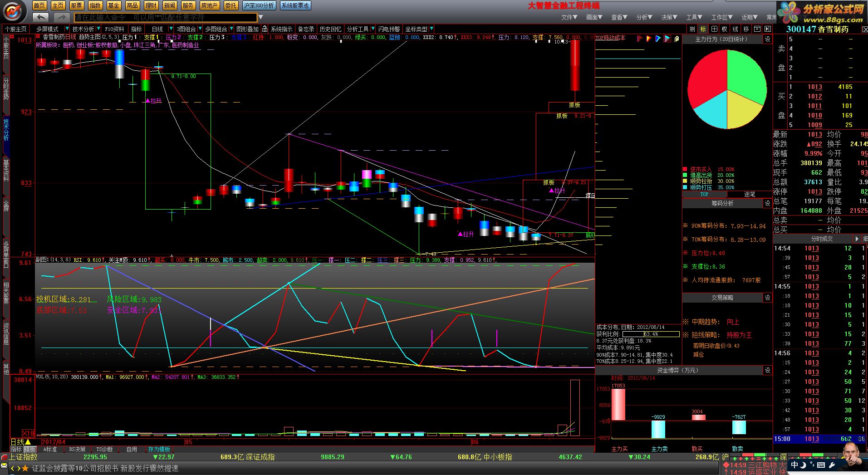Open the 文件 menu
Screen dimensions: 868x475
(x=569, y=17)
